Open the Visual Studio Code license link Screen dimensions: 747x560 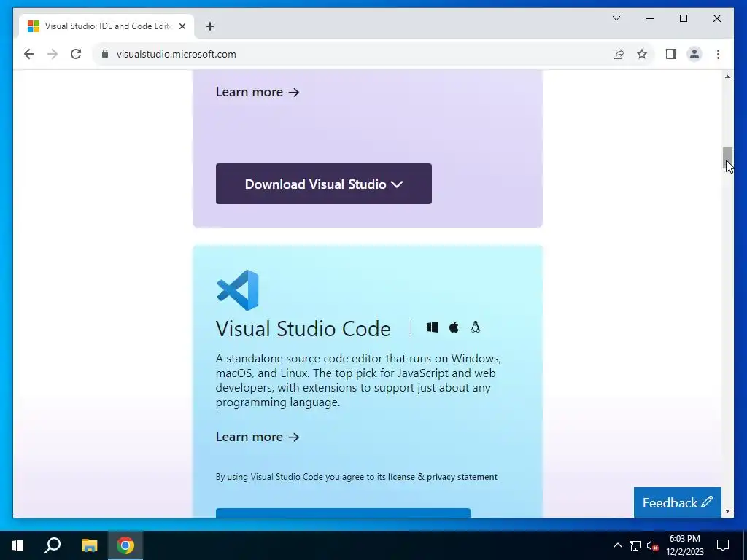401,477
